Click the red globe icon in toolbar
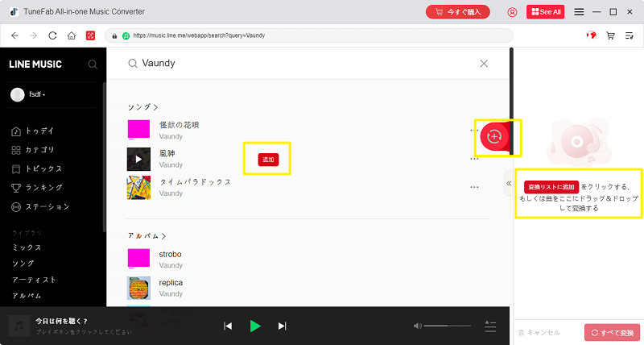Image resolution: width=644 pixels, height=345 pixels. [591, 35]
